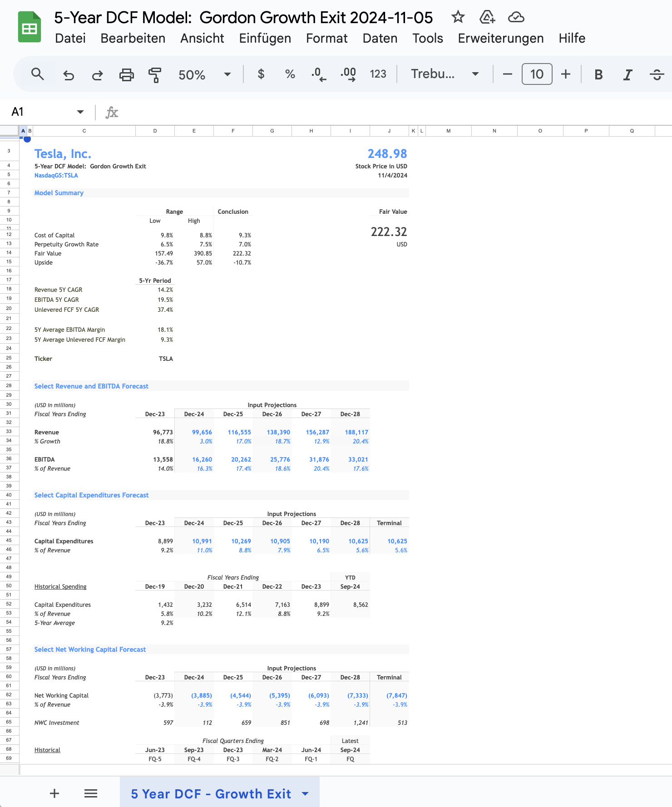Image resolution: width=672 pixels, height=807 pixels.
Task: Click the font size field showing 10
Action: coord(537,74)
